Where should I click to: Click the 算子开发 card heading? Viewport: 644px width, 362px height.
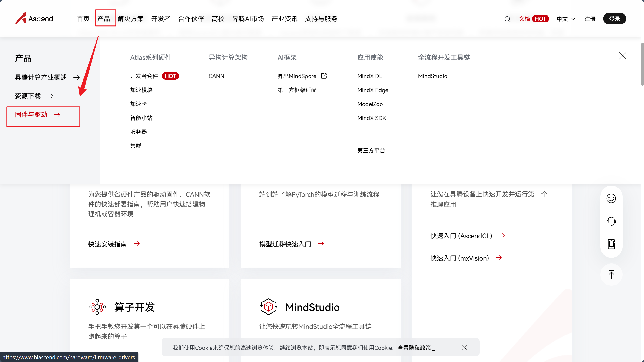click(135, 307)
